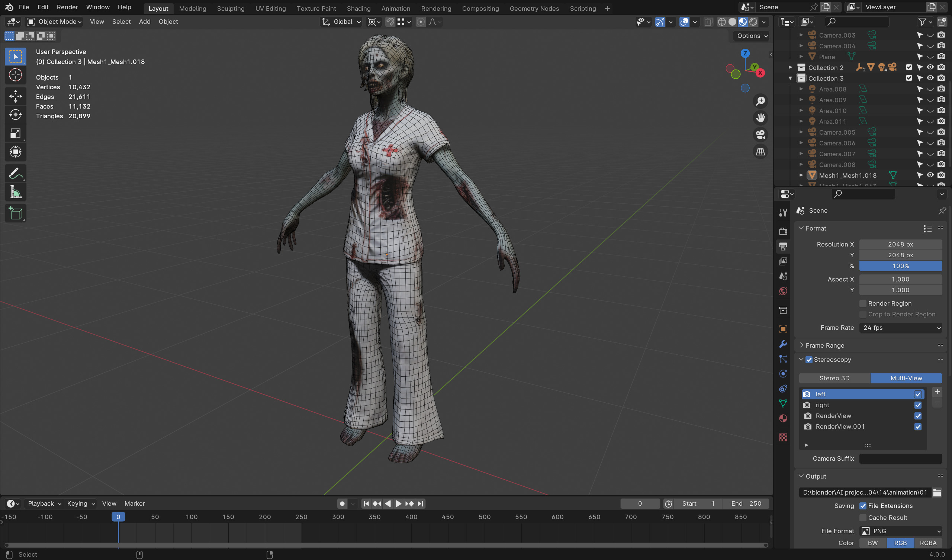Select the Cursor tool in toolbar
Viewport: 952px width, 560px height.
point(16,75)
